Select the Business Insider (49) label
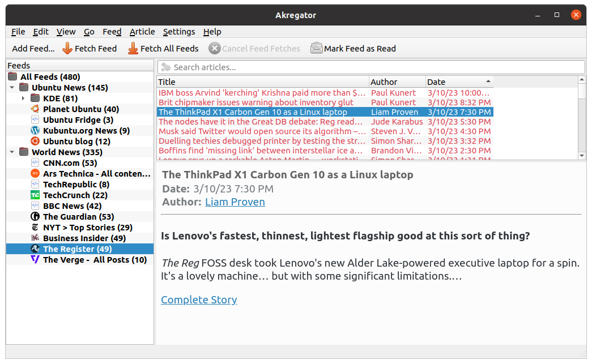The image size is (592, 364). point(84,238)
